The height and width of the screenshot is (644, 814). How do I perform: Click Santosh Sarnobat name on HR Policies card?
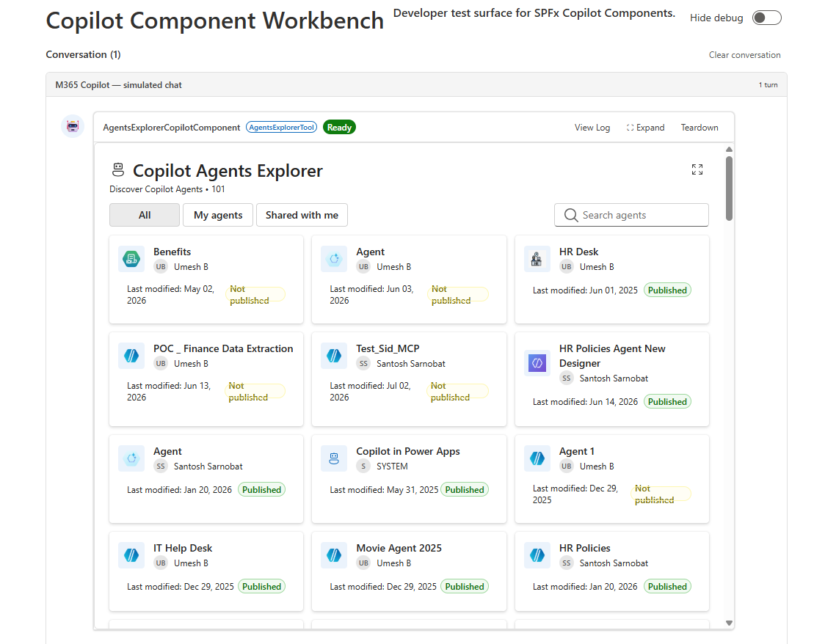(x=614, y=563)
